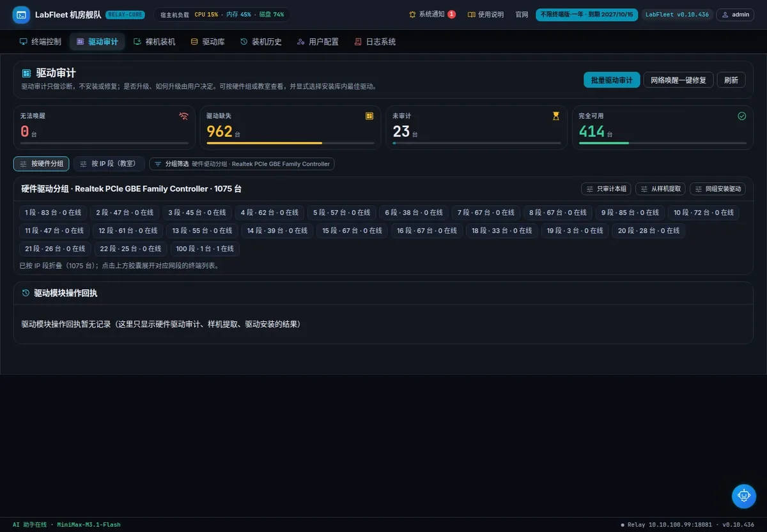Click the 装机历史 clock icon
Image resolution: width=767 pixels, height=532 pixels.
click(x=244, y=42)
